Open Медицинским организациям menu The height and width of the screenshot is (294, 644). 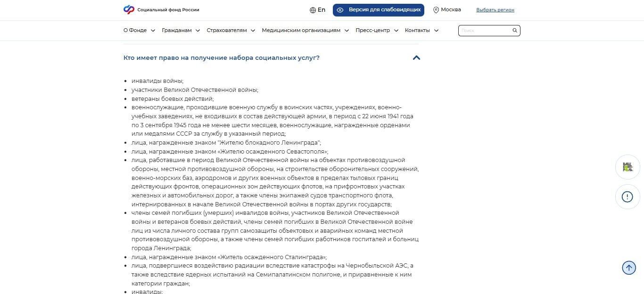tap(305, 30)
